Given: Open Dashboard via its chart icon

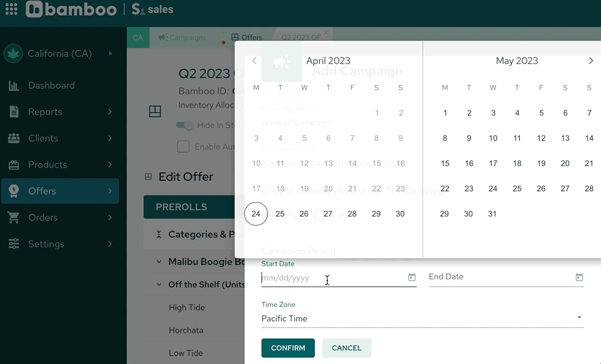Looking at the screenshot, I should click(x=14, y=85).
